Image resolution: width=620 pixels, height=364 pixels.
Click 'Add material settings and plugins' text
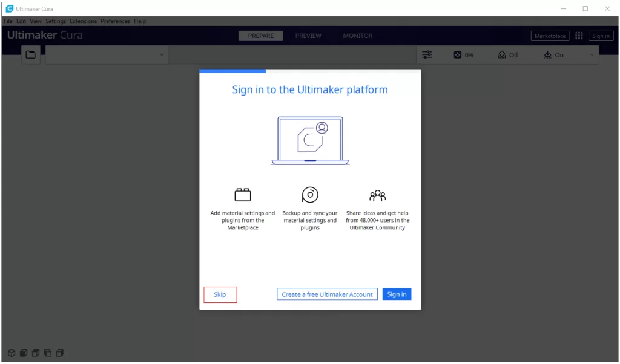pos(243,220)
